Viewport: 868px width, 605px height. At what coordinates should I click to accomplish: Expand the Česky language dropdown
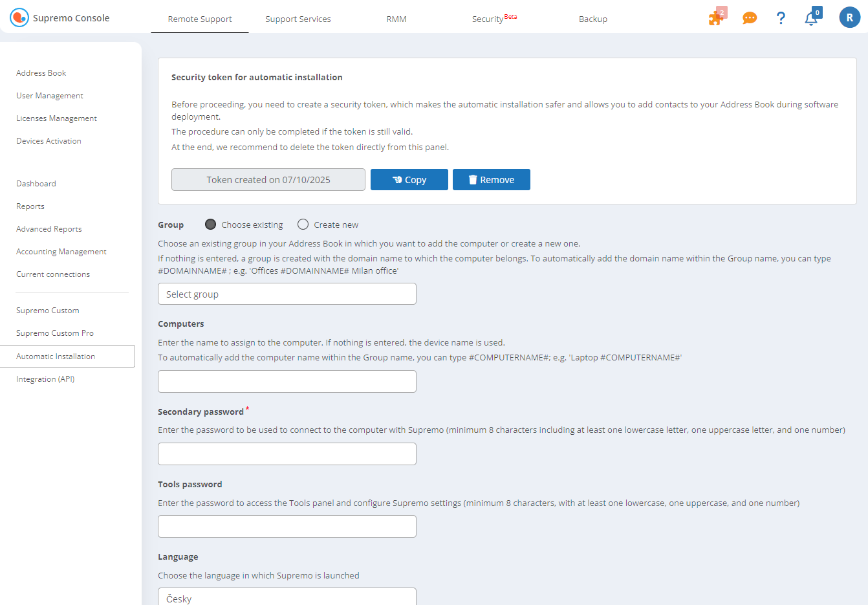coord(287,597)
